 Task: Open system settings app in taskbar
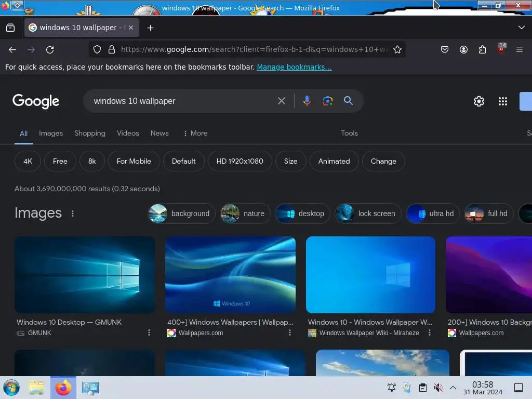point(90,388)
